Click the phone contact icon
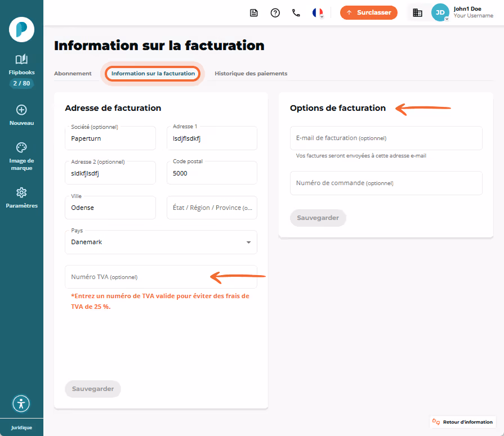Viewport: 504px width, 436px height. 296,13
